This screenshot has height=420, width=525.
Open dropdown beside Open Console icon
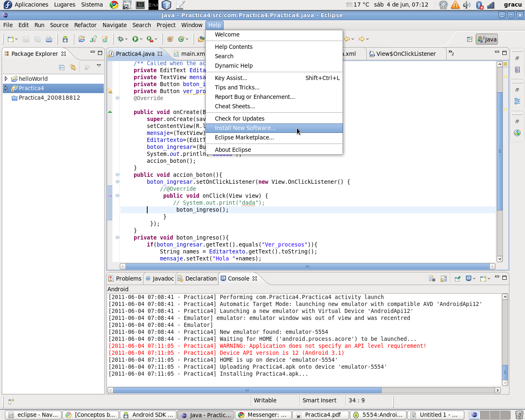pos(489,278)
